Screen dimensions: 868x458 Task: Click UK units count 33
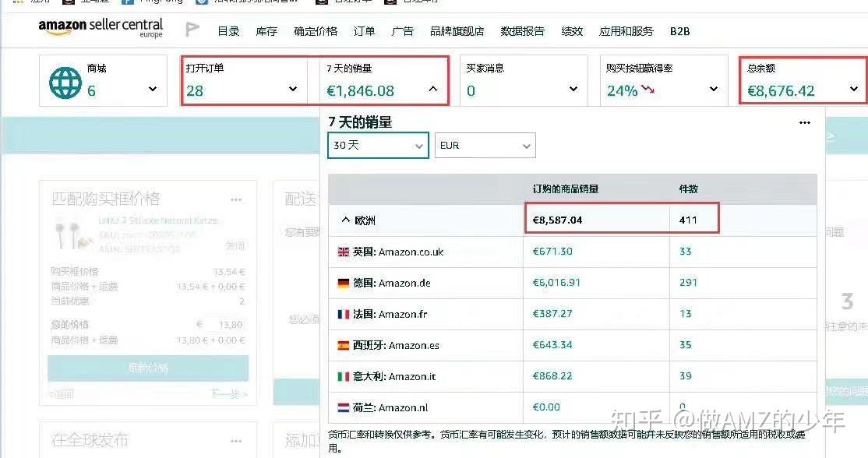tap(686, 251)
